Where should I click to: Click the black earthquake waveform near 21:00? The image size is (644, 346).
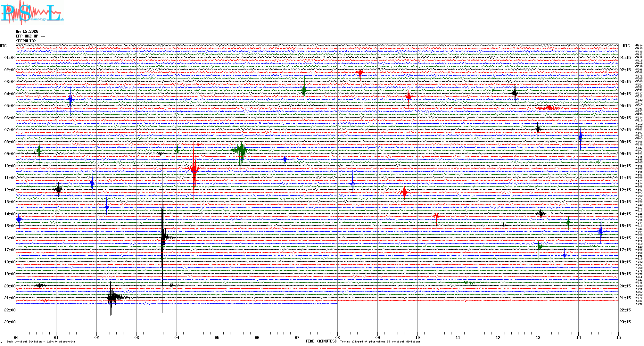tap(112, 297)
